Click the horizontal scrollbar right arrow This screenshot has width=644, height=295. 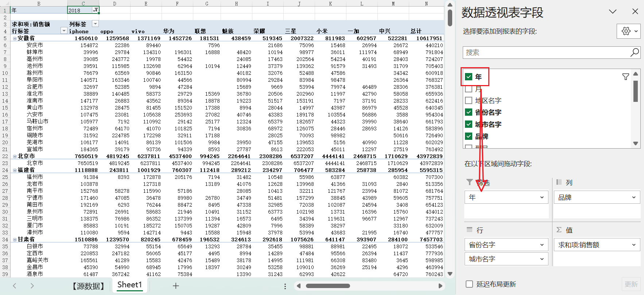click(x=440, y=286)
